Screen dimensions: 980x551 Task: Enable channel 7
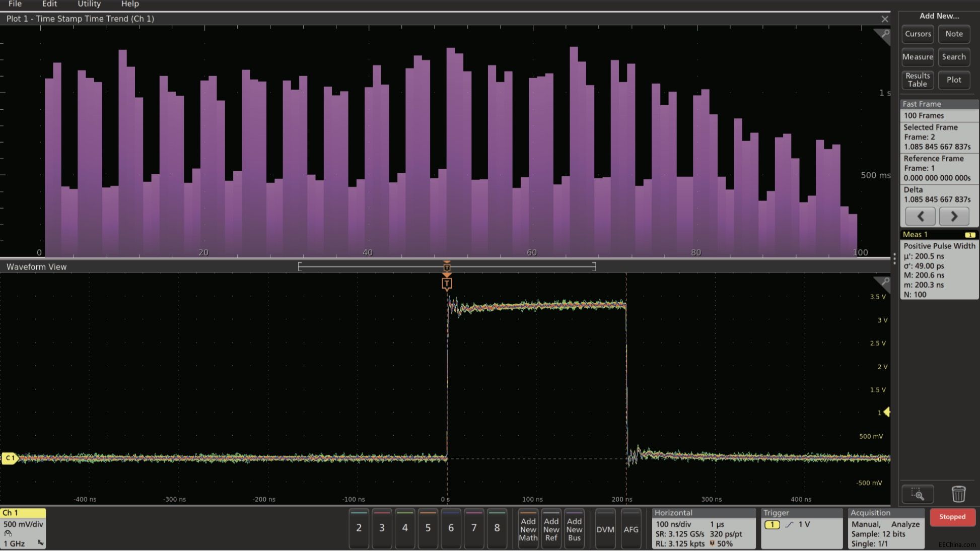coord(474,528)
